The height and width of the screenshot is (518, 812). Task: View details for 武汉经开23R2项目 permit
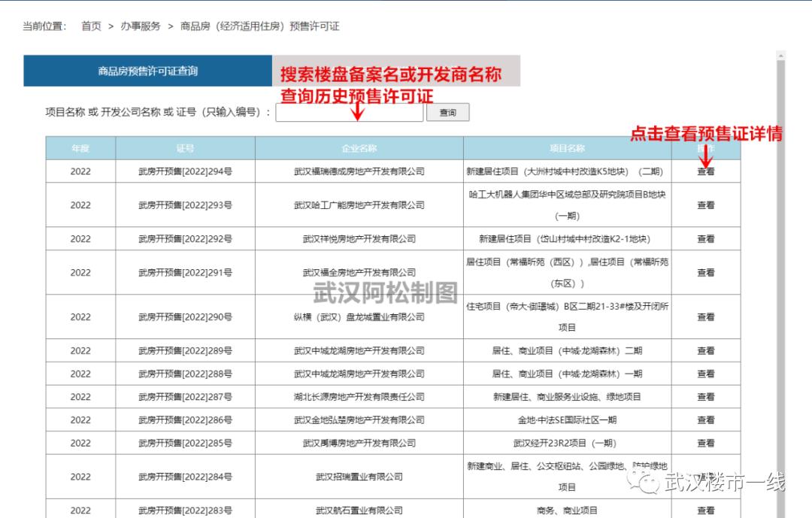[705, 443]
